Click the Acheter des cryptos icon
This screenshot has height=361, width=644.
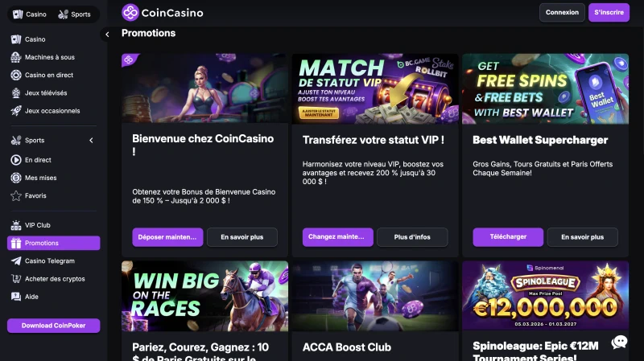[16, 278]
